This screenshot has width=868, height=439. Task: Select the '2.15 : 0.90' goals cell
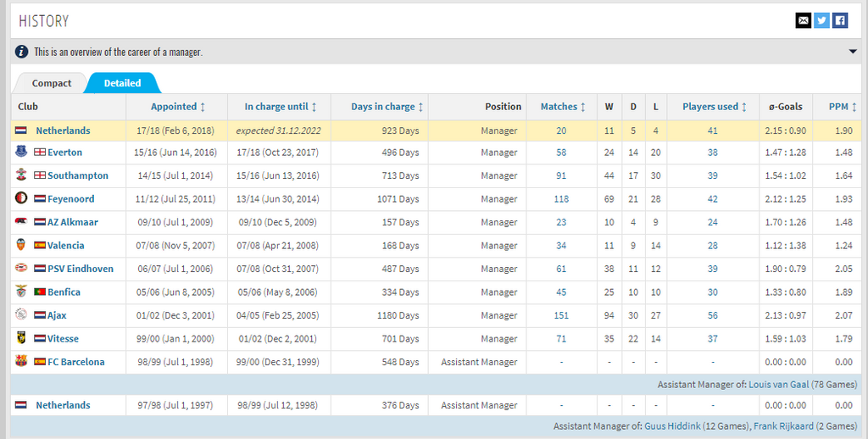786,131
